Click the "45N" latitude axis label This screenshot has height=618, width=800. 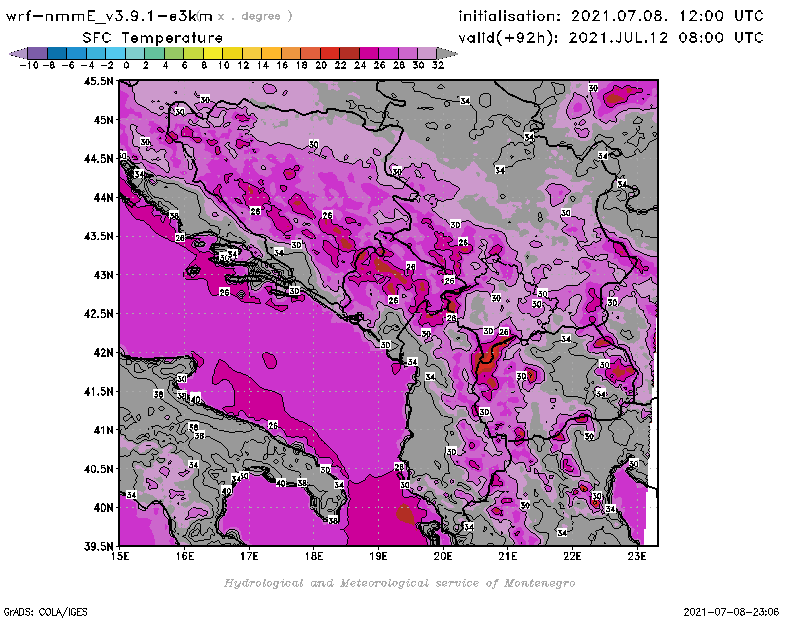tap(103, 119)
